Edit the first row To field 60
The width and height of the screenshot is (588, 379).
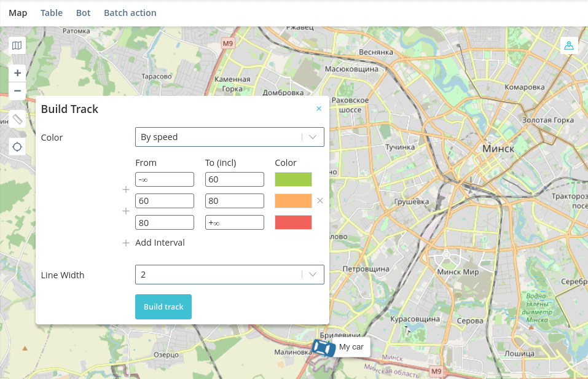coord(235,179)
